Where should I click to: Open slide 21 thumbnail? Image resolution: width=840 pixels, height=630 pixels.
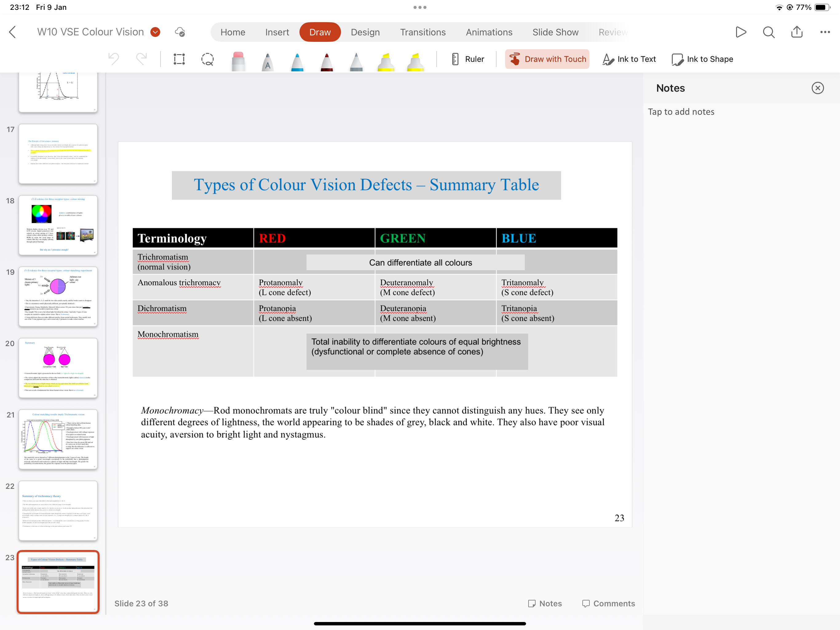click(x=58, y=439)
